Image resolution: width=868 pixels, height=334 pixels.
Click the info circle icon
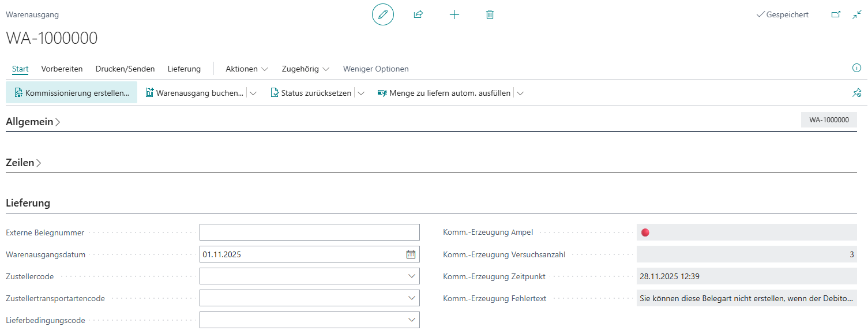point(856,68)
